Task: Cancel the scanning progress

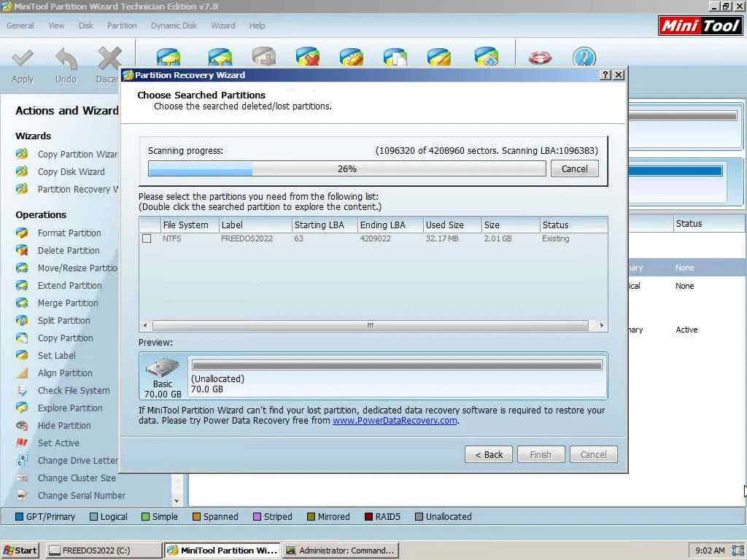Action: (x=575, y=168)
